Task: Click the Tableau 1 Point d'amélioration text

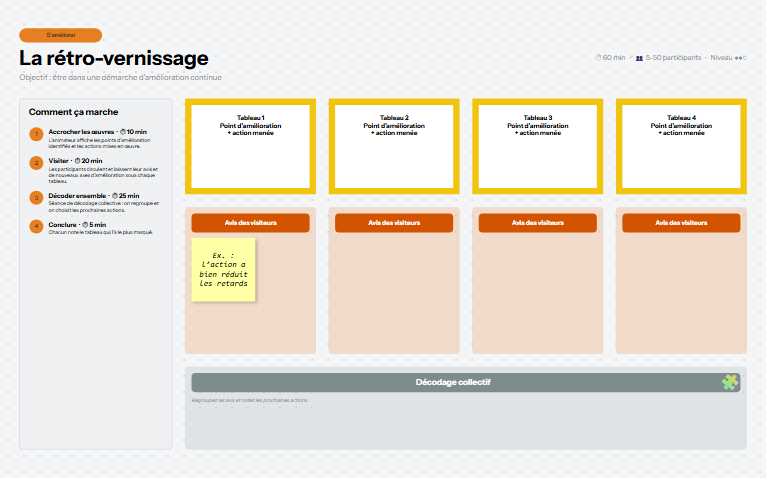Action: [251, 126]
